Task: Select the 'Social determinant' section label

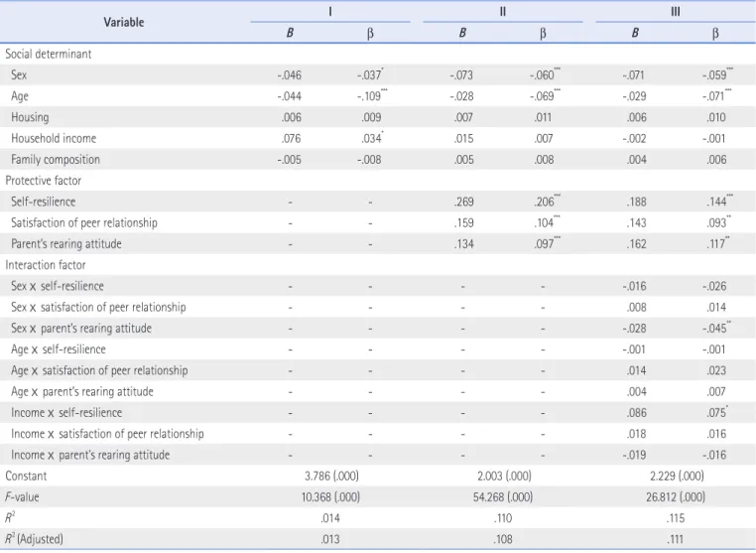Action: [49, 54]
